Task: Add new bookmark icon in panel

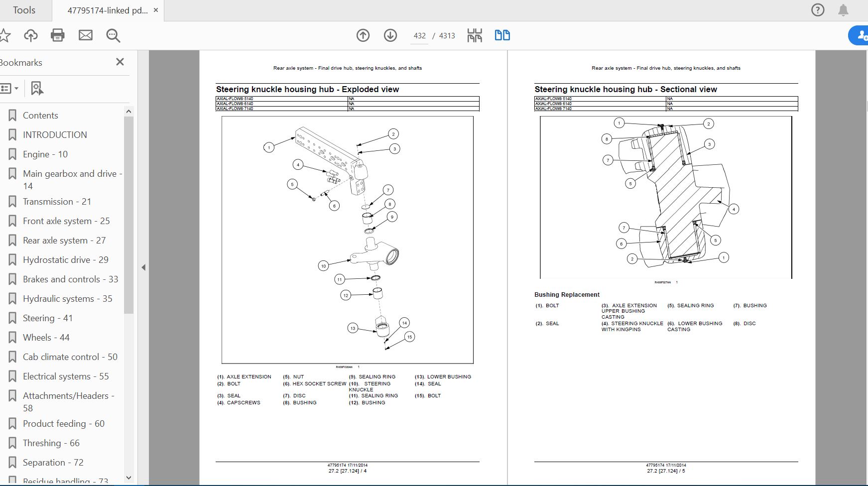Action: click(x=37, y=89)
